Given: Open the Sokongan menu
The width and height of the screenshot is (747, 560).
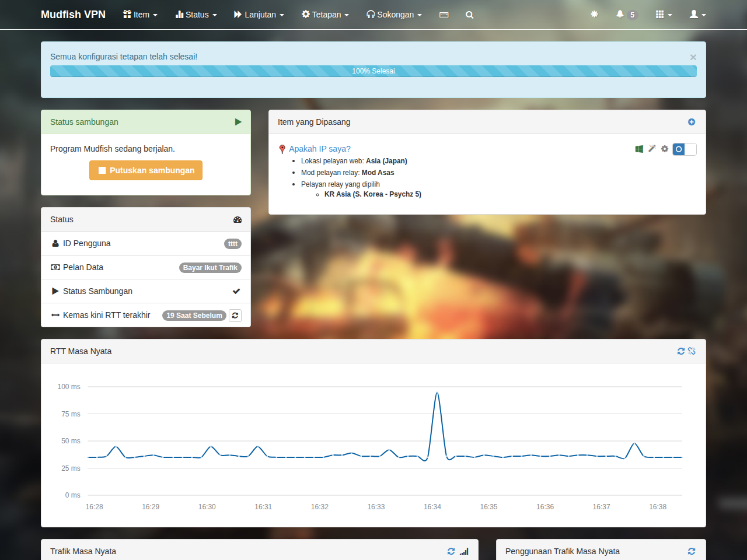Looking at the screenshot, I should pyautogui.click(x=394, y=15).
